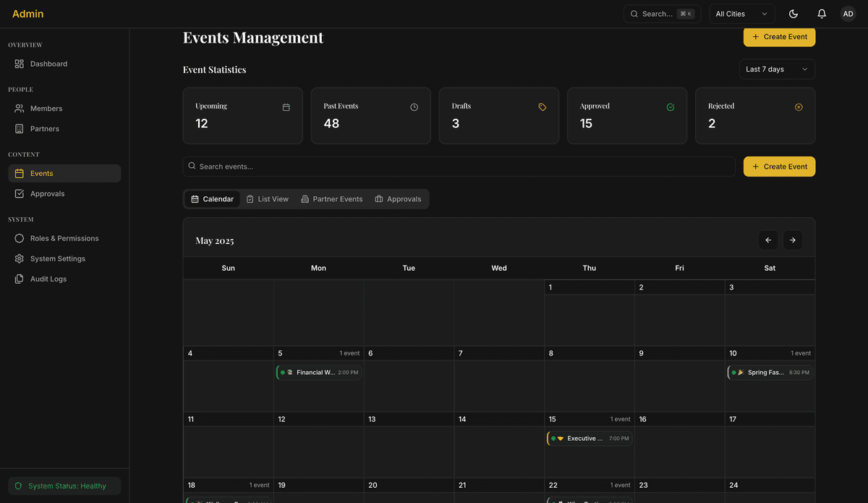The height and width of the screenshot is (503, 868).
Task: Navigate to next month with right arrow
Action: click(792, 240)
